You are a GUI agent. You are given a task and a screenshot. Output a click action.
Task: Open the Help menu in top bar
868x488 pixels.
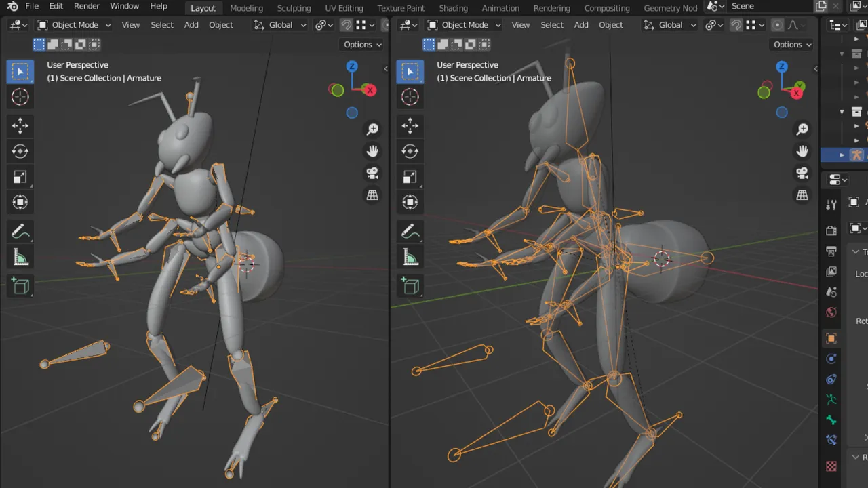[x=159, y=6]
